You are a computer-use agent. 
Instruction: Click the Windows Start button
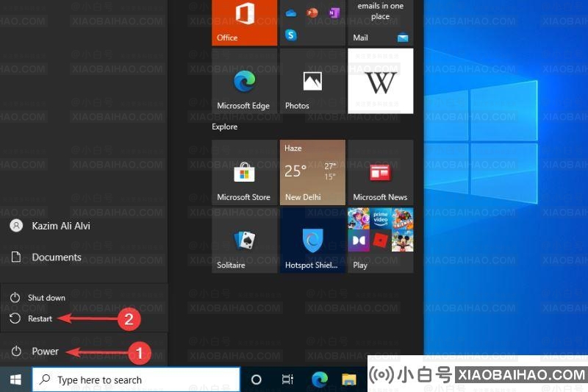pyautogui.click(x=15, y=379)
